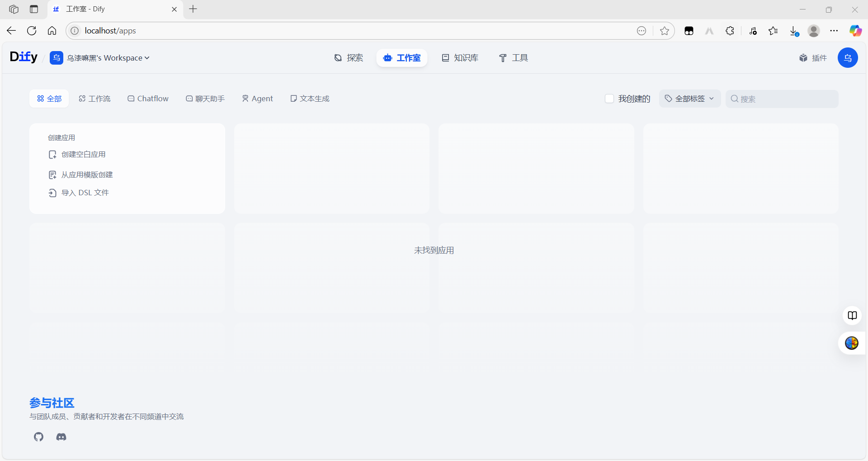The height and width of the screenshot is (461, 868).
Task: Open the Workspace switcher dropdown
Action: pyautogui.click(x=108, y=58)
